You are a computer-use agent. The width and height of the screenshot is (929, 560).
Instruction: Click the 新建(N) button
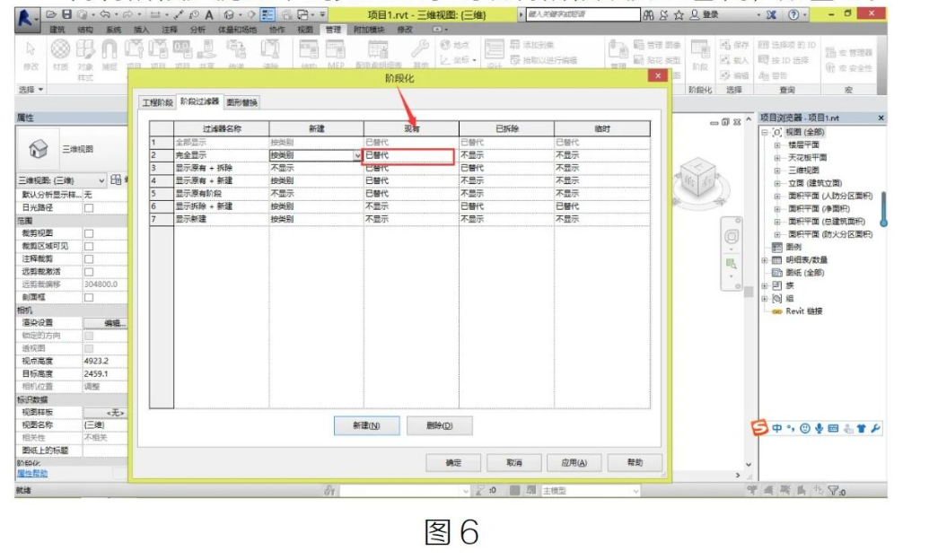[366, 425]
